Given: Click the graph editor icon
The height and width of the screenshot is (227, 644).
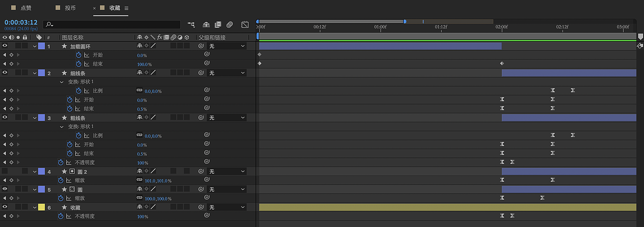Looking at the screenshot, I should pos(245,24).
